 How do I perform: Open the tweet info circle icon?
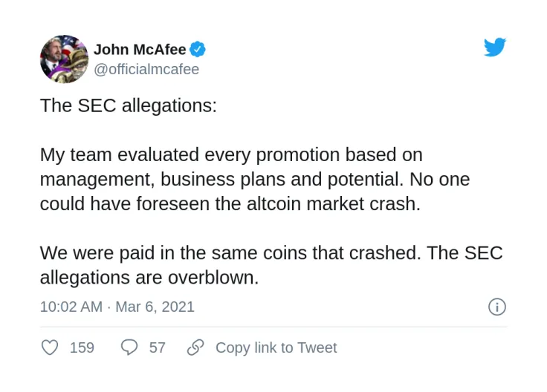[496, 307]
